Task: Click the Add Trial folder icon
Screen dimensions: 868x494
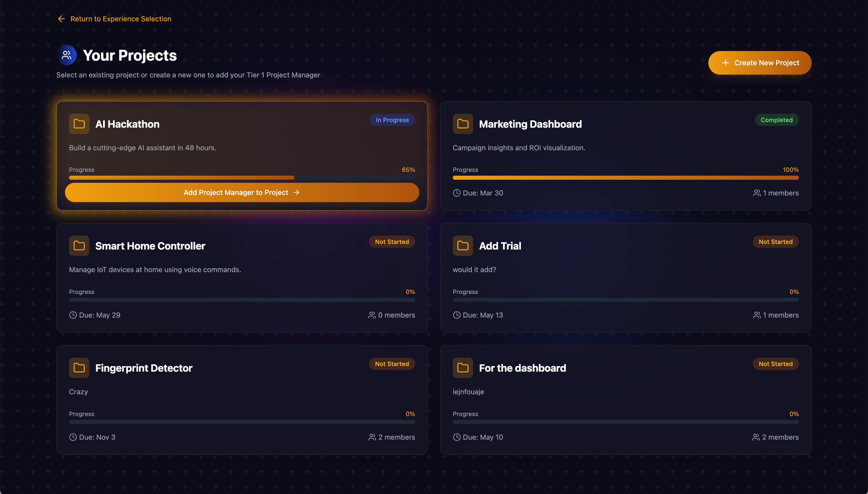Action: pyautogui.click(x=463, y=246)
